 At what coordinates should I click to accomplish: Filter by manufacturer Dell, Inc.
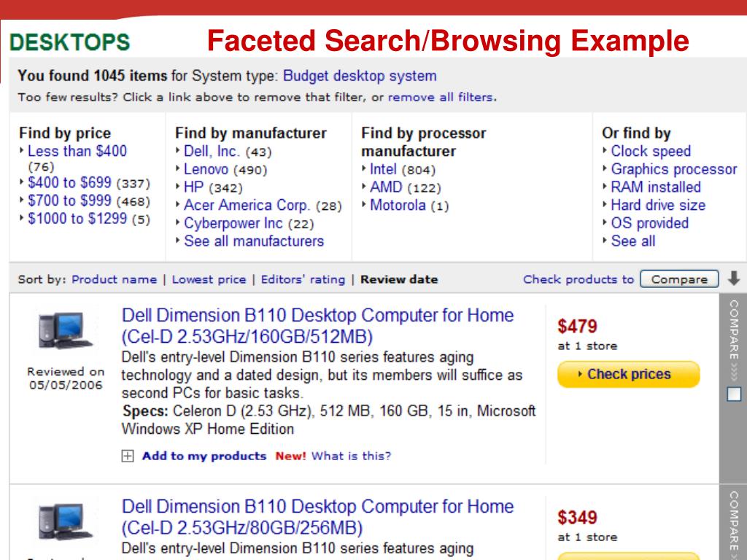pos(212,152)
